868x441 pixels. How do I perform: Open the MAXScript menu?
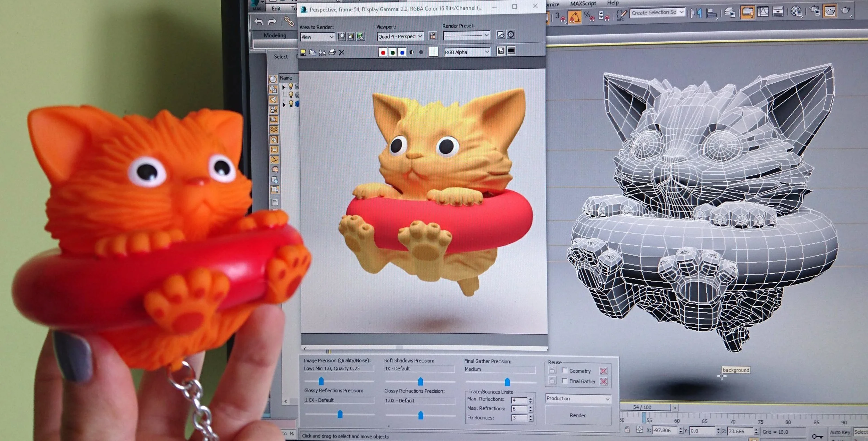[x=583, y=3]
